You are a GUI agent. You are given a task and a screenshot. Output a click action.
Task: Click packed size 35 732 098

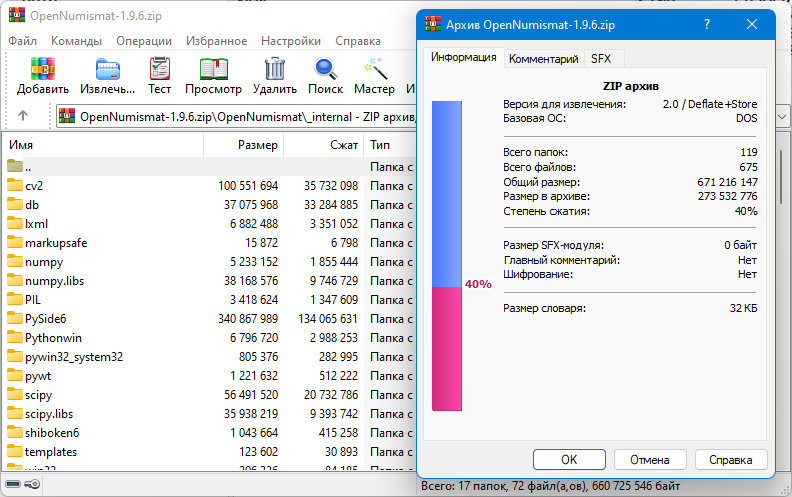[x=331, y=185]
